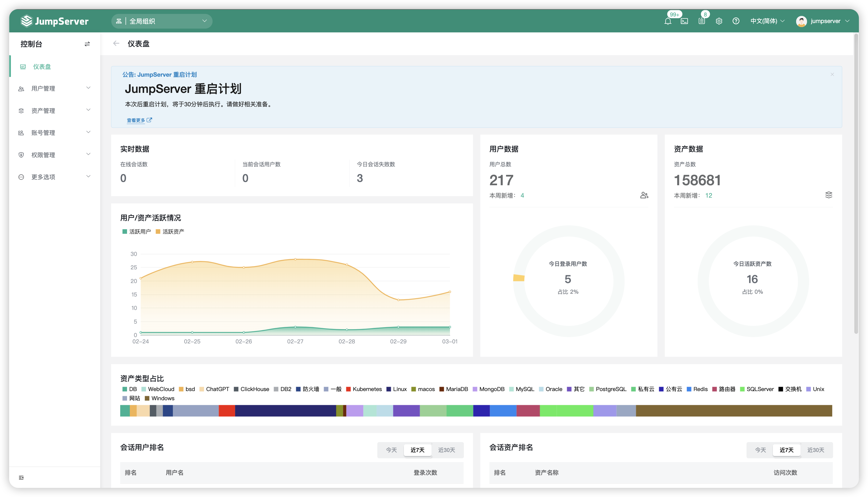868x497 pixels.
Task: Toggle Active Assets legend in activity chart
Action: 170,232
